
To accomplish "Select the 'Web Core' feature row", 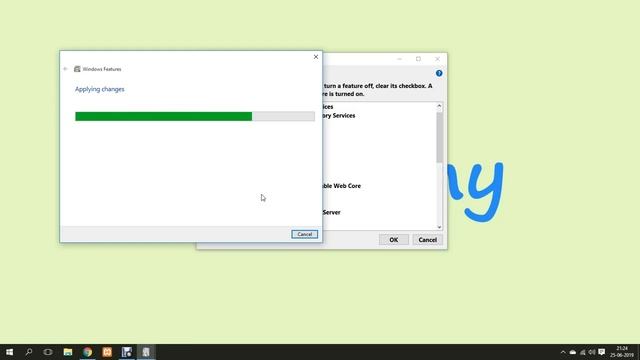I will 341,186.
